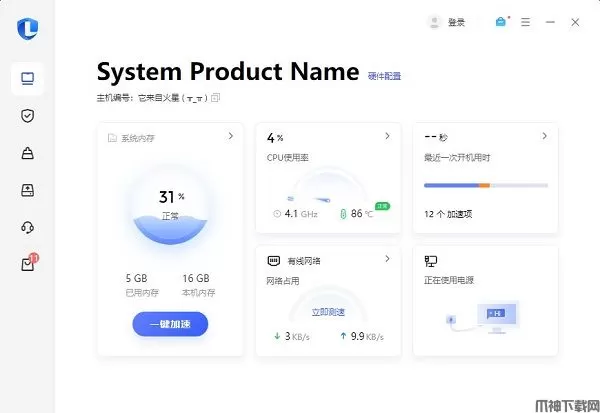Copy the host number with copy icon
The width and height of the screenshot is (600, 413).
(x=216, y=98)
